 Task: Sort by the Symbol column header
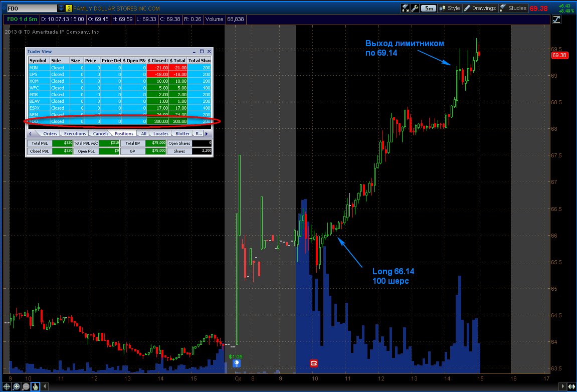39,60
